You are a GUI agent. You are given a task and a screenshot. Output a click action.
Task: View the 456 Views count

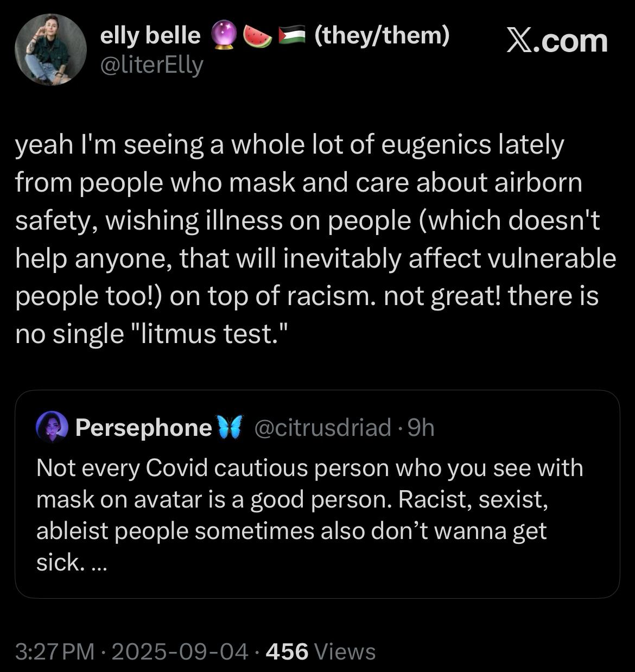pos(320,651)
